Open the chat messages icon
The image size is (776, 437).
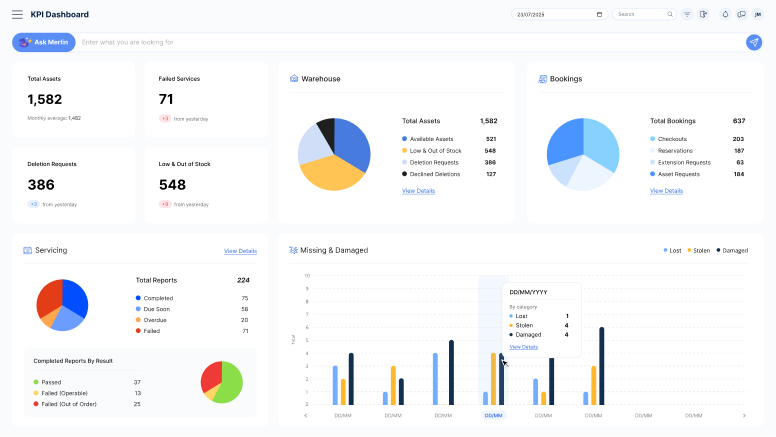pos(741,14)
